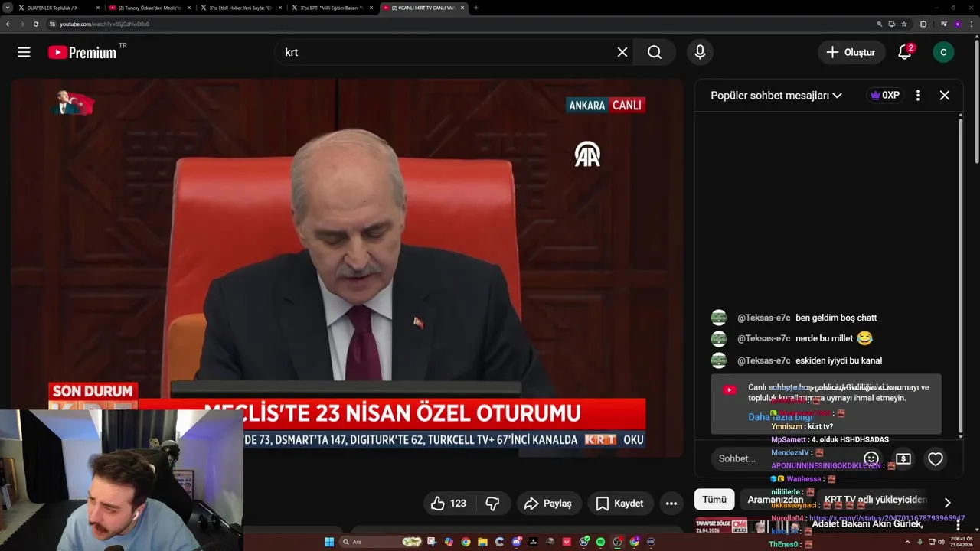Open browser extensions puzzle icon
Image resolution: width=980 pixels, height=551 pixels.
pyautogui.click(x=923, y=24)
